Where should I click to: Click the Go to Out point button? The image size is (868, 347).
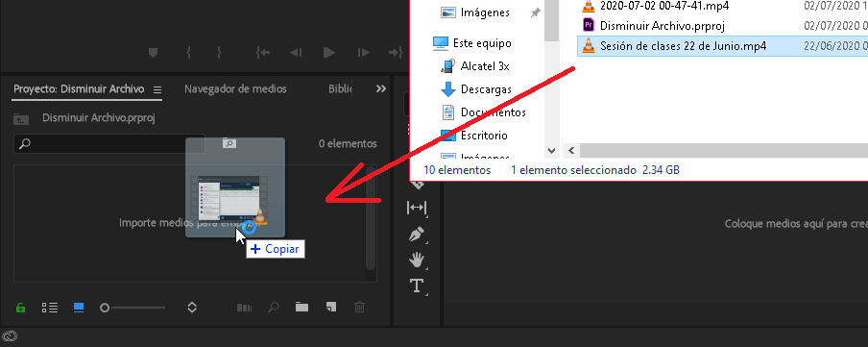pos(396,53)
